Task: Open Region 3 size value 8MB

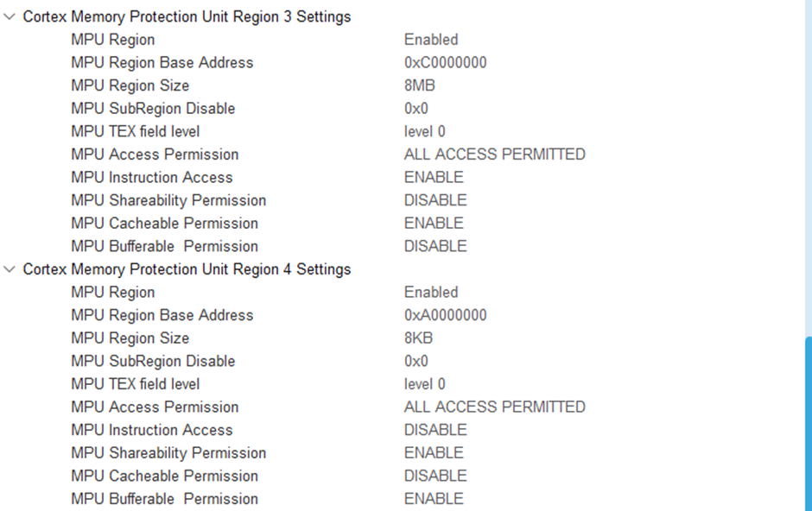Action: 419,85
